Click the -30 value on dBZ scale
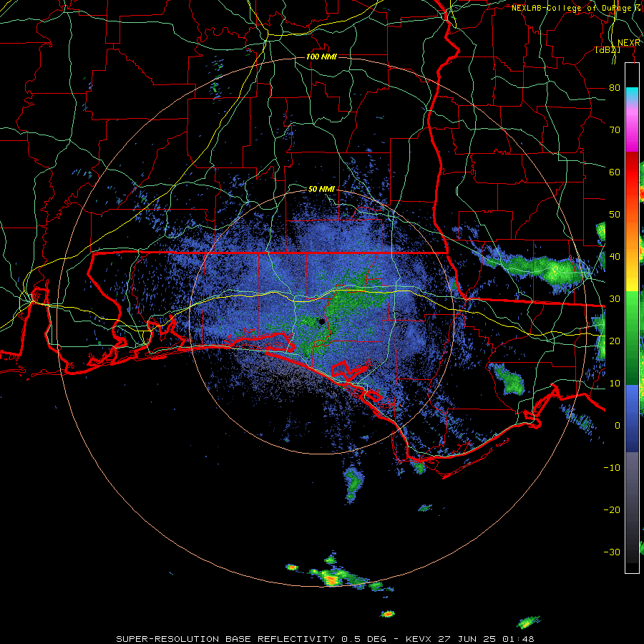The height and width of the screenshot is (644, 644). click(x=612, y=552)
